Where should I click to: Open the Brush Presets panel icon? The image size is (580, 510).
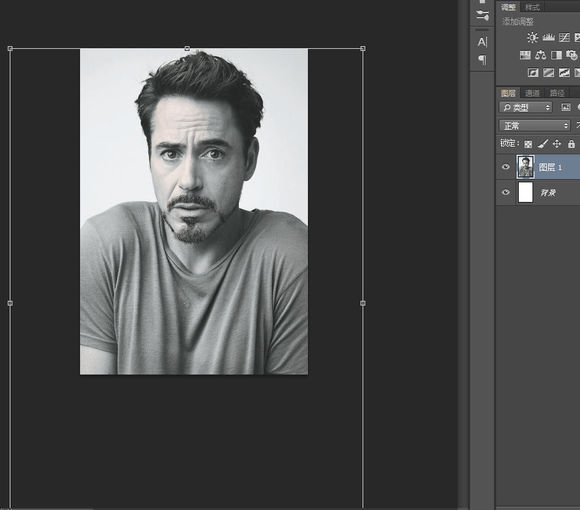coord(482,16)
